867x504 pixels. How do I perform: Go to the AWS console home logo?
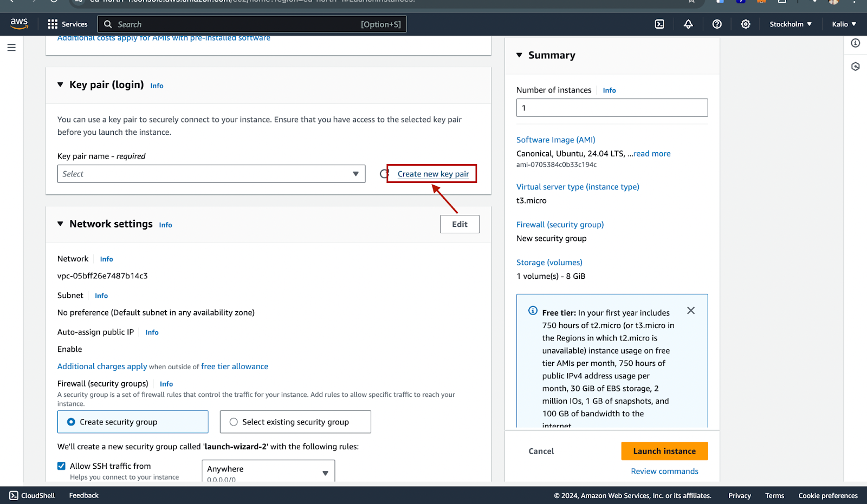19,24
